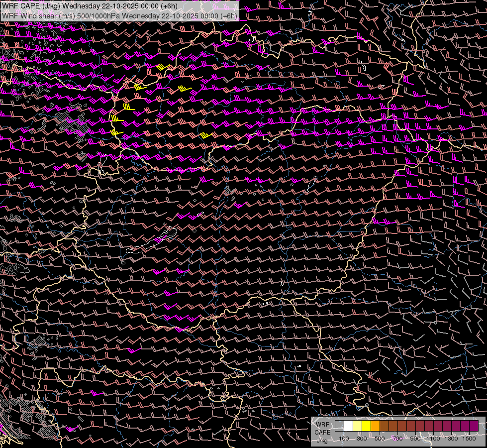The width and height of the screenshot is (487, 448).
Task: Click the pale yellow legend swatch before 300
Action: tap(358, 426)
